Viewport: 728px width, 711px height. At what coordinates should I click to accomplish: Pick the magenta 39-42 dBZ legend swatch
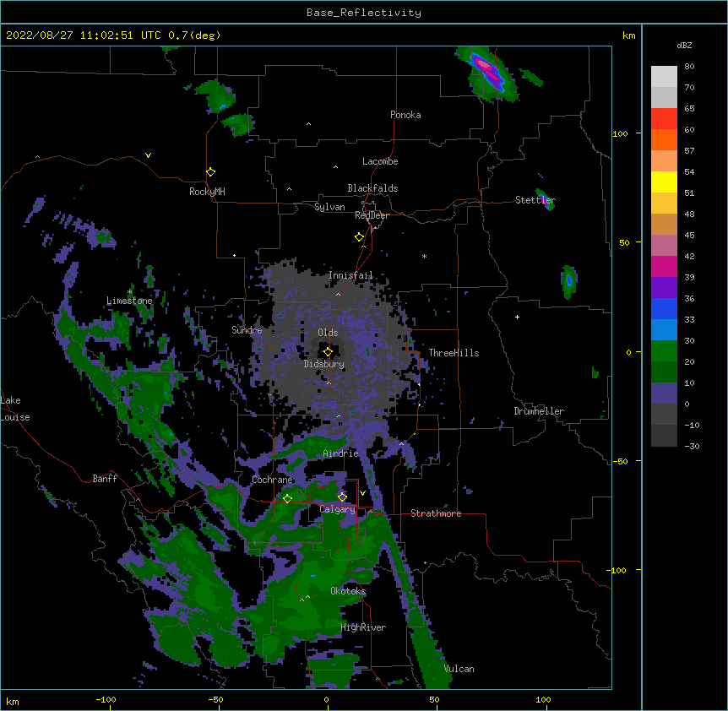pos(664,266)
